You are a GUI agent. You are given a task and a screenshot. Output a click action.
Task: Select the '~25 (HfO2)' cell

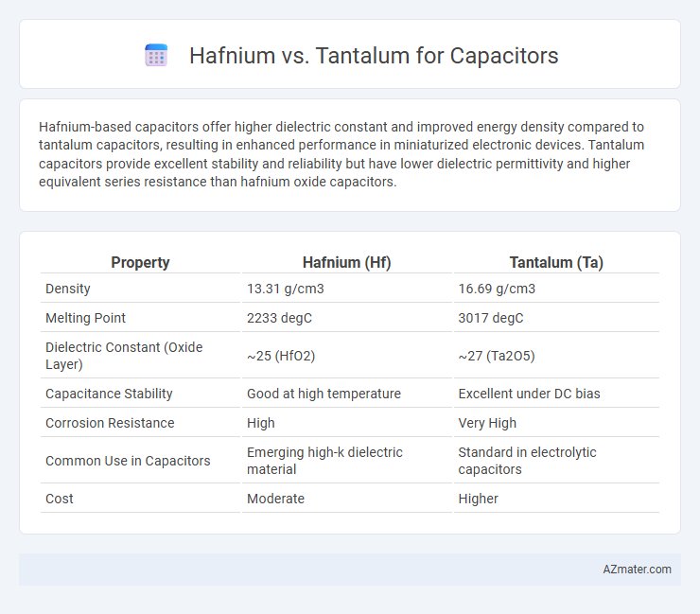[281, 356]
